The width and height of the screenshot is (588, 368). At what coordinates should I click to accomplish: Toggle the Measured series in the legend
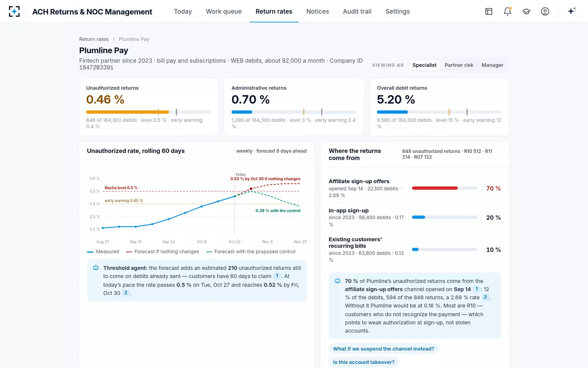[x=103, y=251]
